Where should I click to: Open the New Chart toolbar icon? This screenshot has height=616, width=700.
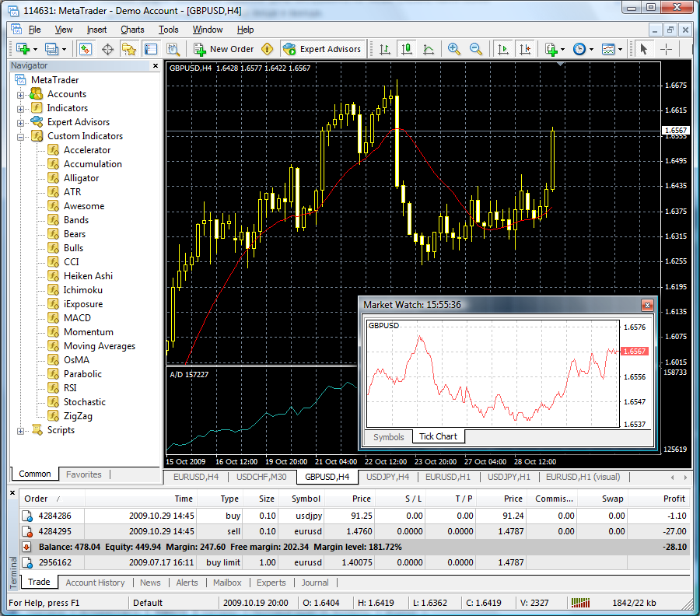pyautogui.click(x=23, y=49)
